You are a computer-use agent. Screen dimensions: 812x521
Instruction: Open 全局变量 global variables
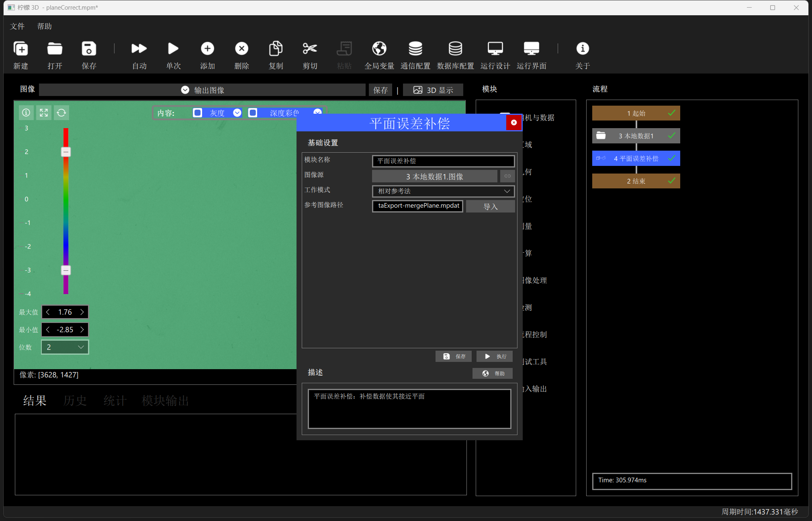pos(379,49)
